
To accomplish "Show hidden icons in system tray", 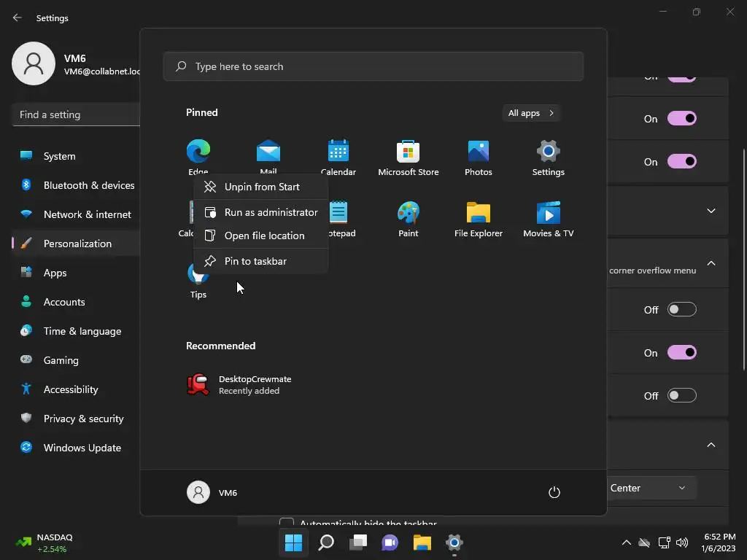I will click(627, 542).
